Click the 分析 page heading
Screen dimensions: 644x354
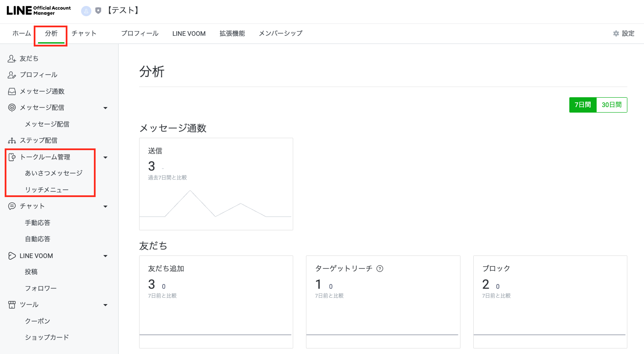click(152, 72)
